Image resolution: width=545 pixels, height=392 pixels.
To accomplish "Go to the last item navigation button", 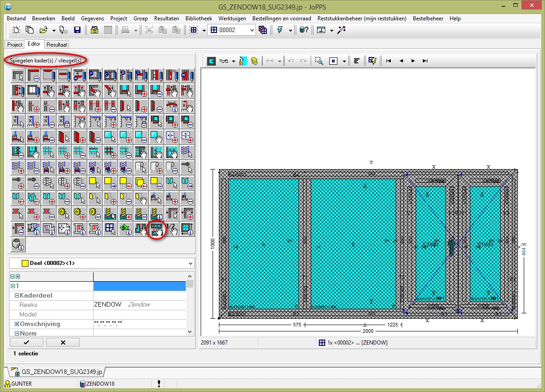I will click(x=425, y=61).
